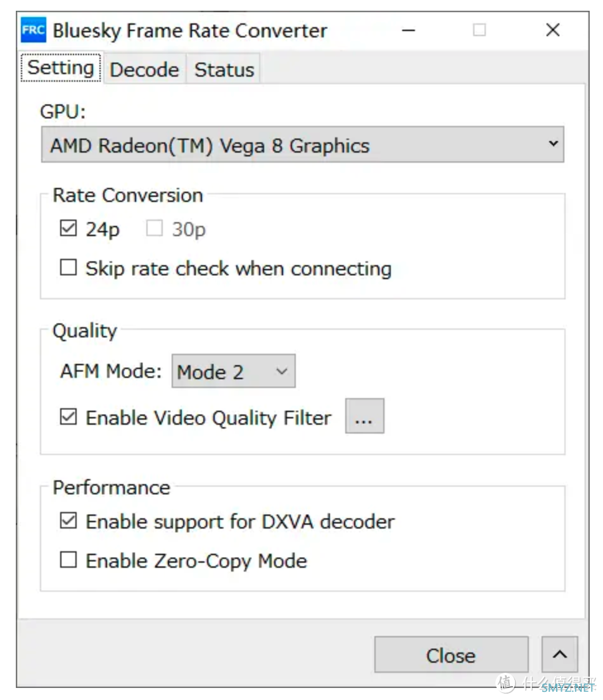Uncheck Enable Video Quality Filter
The height and width of the screenshot is (700, 603).
68,417
